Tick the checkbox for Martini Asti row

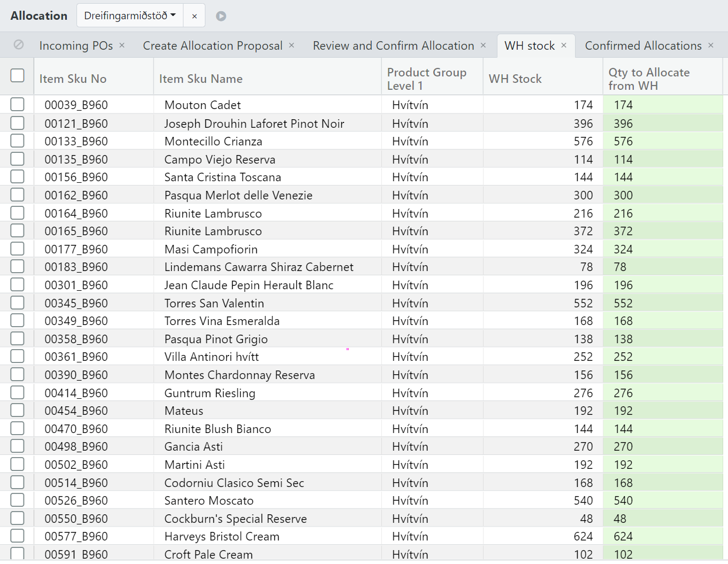pos(18,465)
